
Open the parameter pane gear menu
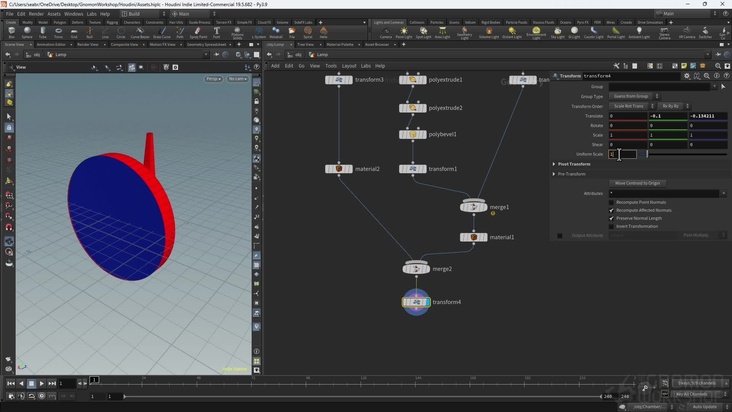687,76
